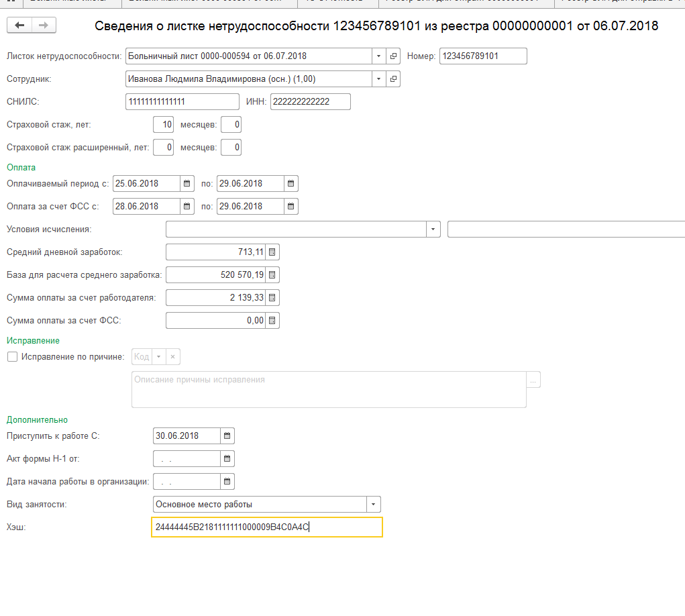
Task: Clear the correction Код with the x button
Action: pos(172,357)
